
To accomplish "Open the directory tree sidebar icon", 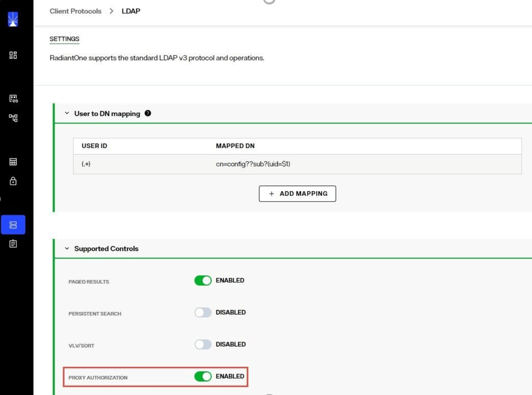I will (13, 118).
